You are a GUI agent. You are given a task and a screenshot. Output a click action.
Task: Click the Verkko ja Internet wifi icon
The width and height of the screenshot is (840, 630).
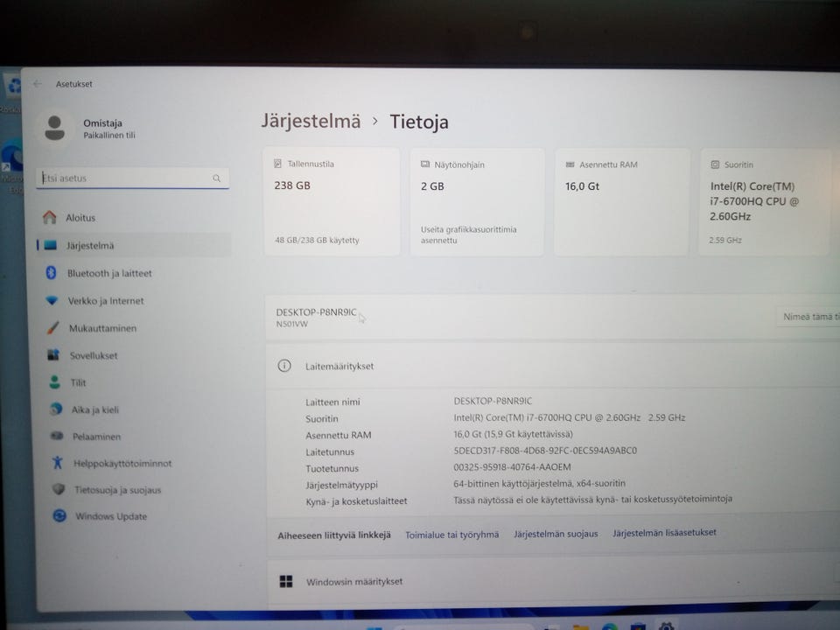click(x=52, y=300)
